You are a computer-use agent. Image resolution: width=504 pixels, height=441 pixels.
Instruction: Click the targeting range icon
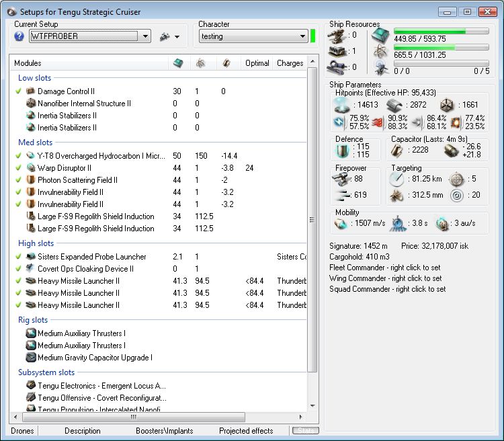point(396,179)
